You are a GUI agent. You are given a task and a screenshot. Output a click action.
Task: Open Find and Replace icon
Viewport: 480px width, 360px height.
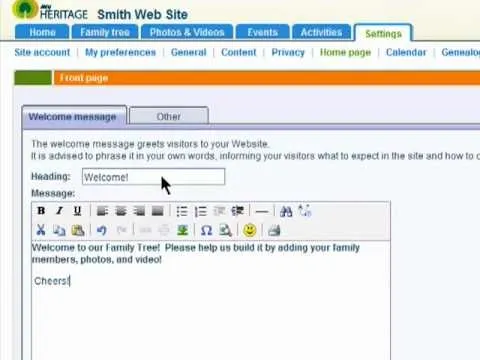click(304, 211)
